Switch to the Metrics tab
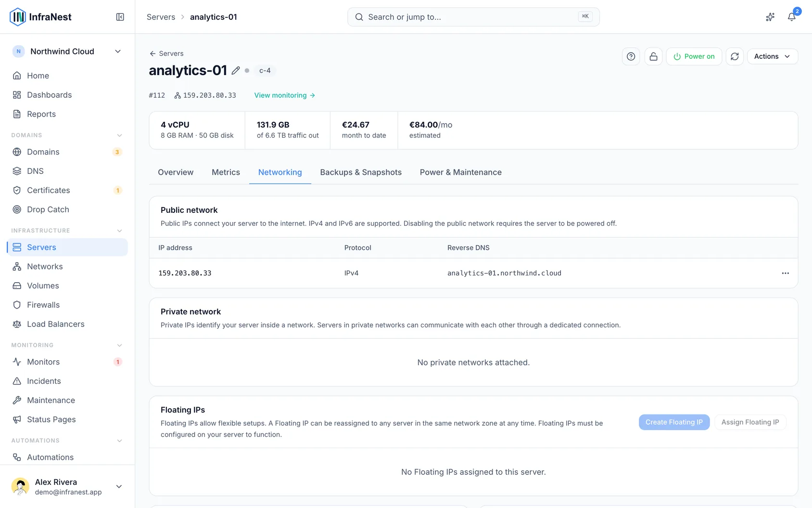Image resolution: width=812 pixels, height=508 pixels. 226,172
